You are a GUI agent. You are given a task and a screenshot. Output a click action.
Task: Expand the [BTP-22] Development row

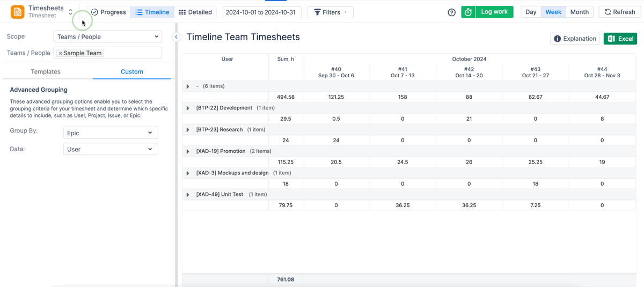[x=188, y=108]
